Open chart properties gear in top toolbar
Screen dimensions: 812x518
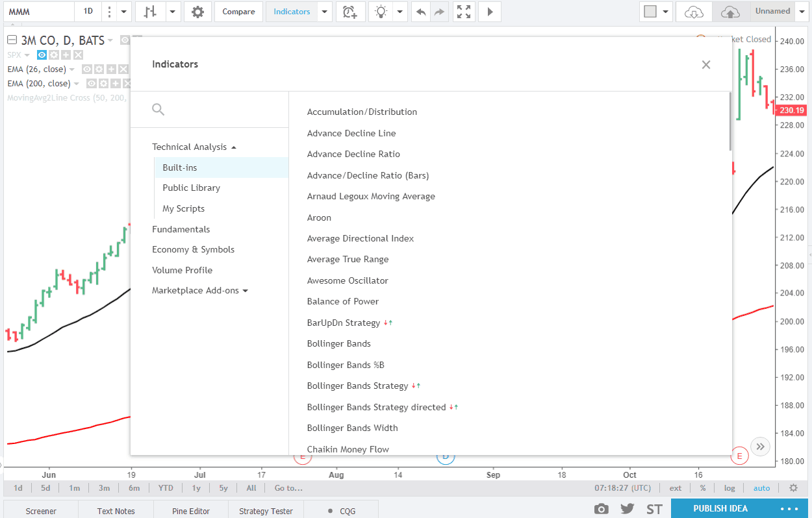pos(197,12)
